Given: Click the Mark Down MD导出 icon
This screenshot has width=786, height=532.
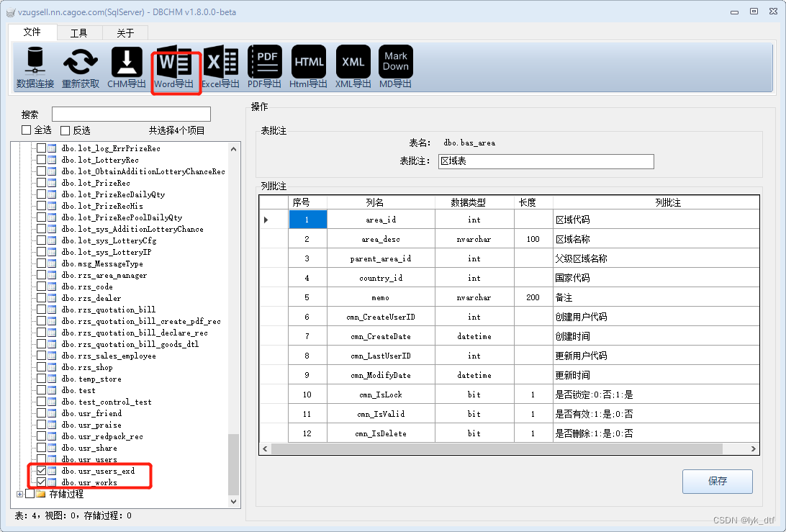Looking at the screenshot, I should coord(395,66).
